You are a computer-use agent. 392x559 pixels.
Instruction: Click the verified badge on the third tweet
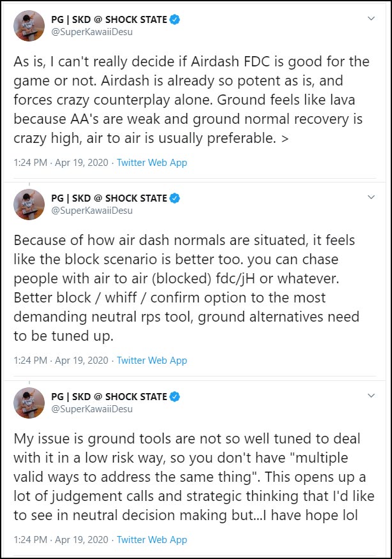(175, 397)
